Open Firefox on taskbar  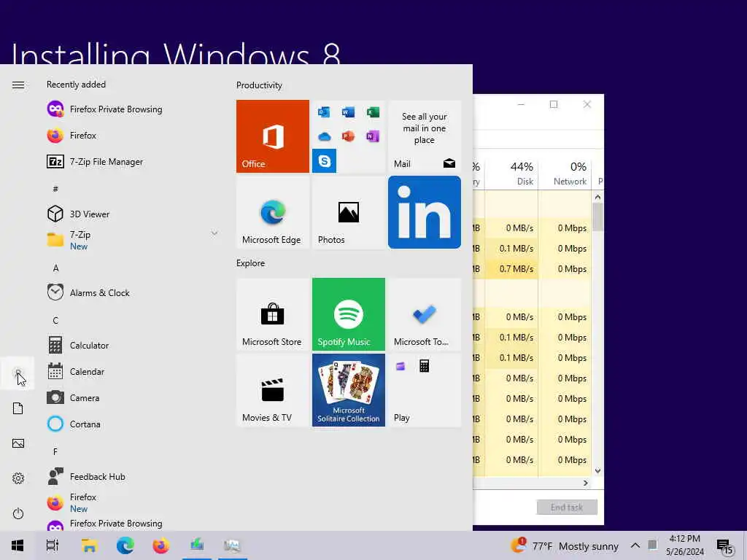point(161,545)
